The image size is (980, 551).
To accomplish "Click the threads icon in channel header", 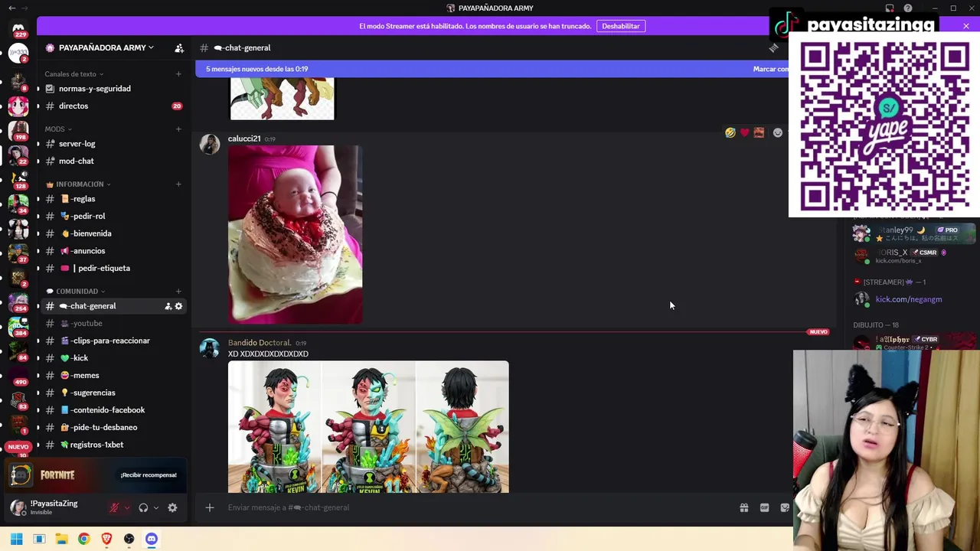I will (774, 47).
